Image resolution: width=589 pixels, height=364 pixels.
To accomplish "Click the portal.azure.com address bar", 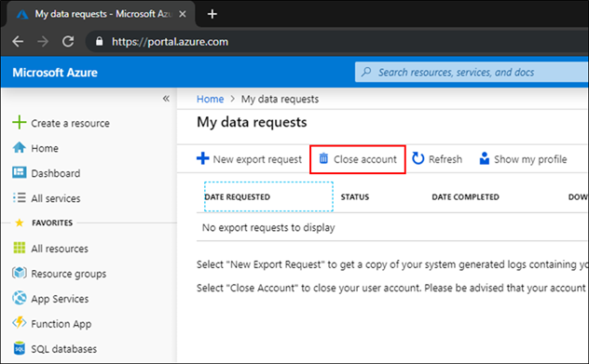I will (337, 41).
